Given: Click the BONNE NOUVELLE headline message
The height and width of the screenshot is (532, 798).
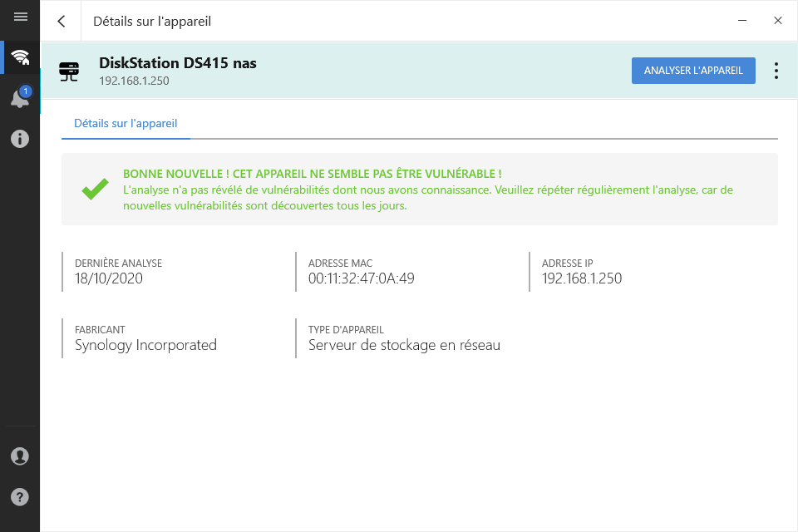Looking at the screenshot, I should point(312,174).
